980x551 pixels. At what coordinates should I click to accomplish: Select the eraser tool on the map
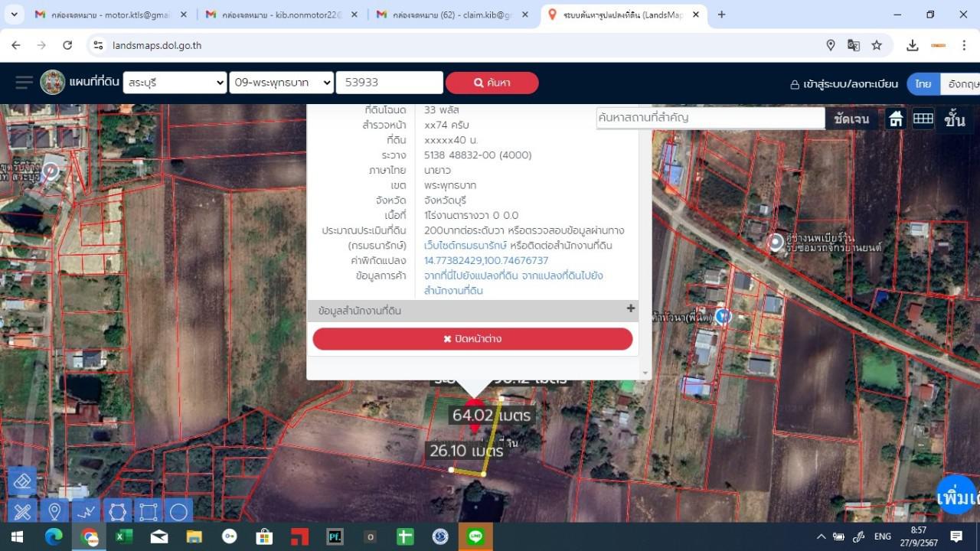point(23,481)
